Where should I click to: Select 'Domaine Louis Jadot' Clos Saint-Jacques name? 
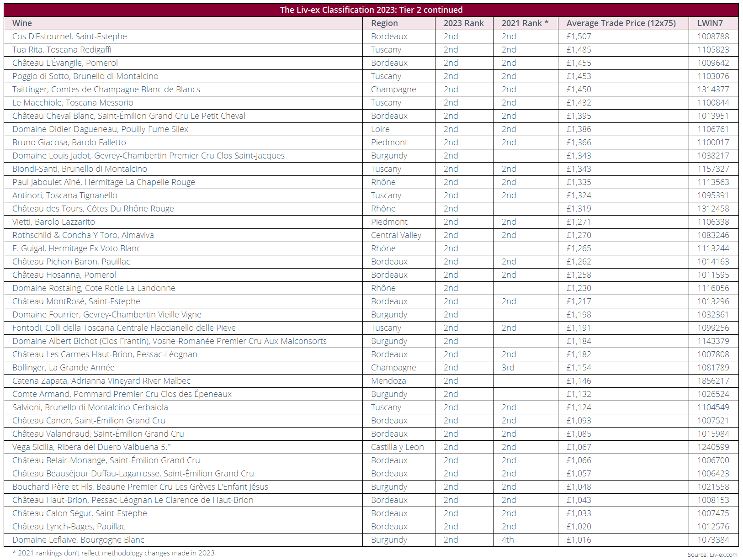click(149, 156)
